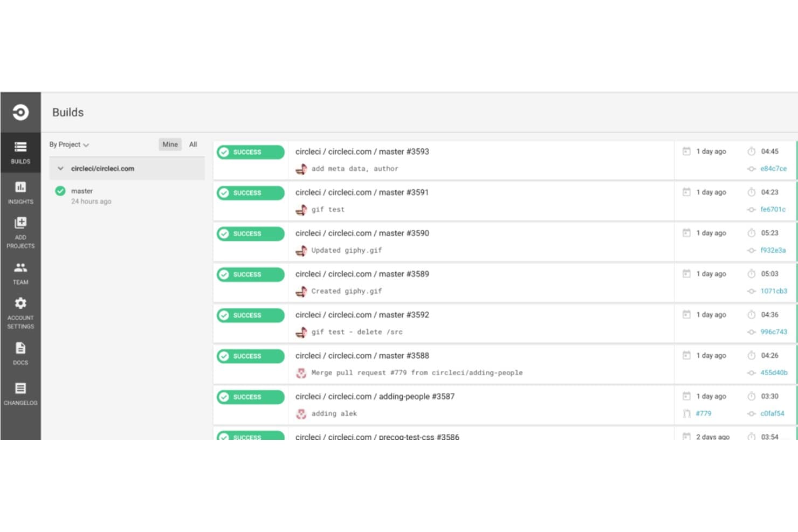Screen dimensions: 798x532
Task: Click green check beside master branch
Action: (x=60, y=191)
